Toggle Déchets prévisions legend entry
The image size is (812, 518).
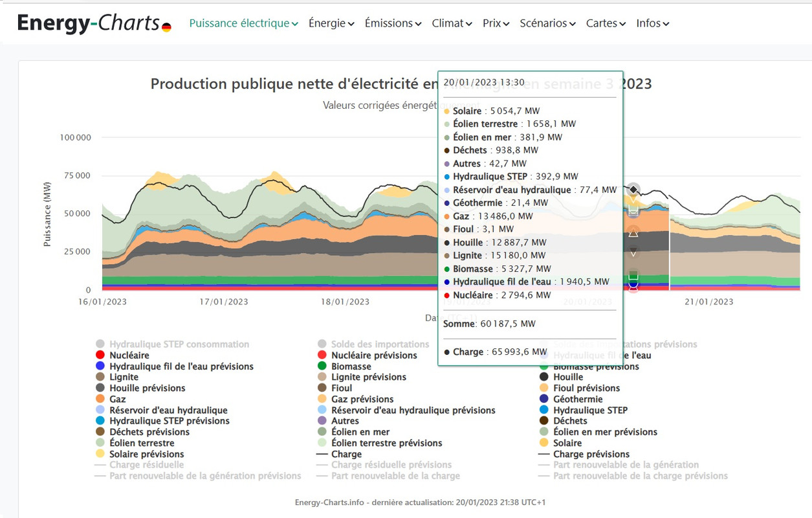[x=143, y=432]
